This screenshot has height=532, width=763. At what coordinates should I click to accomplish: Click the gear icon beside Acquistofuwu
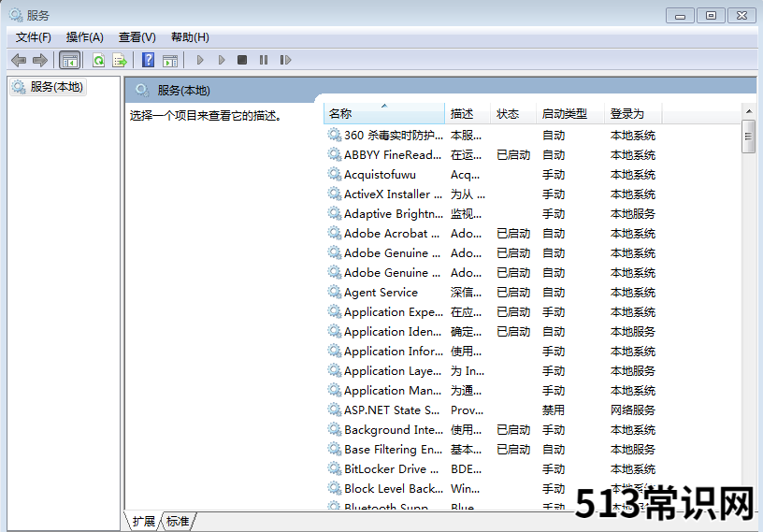click(334, 174)
